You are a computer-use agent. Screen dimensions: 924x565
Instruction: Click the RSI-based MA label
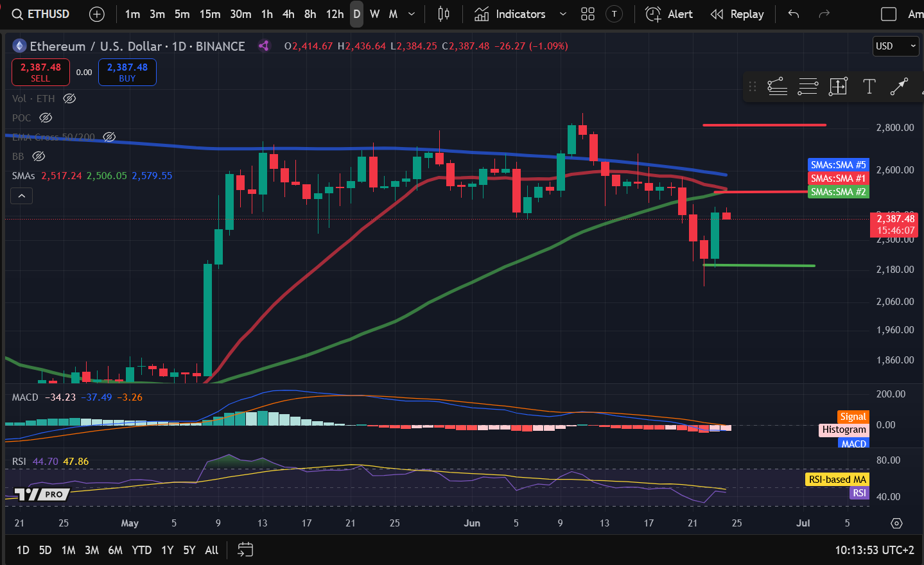837,480
